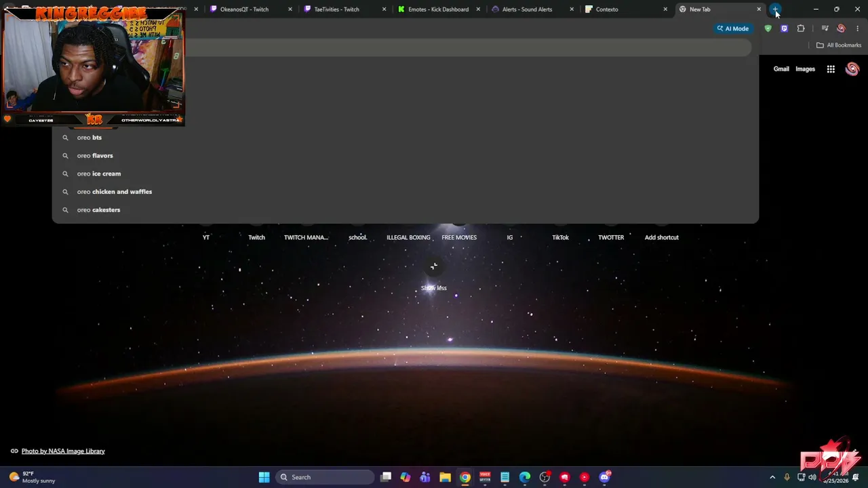Open a new tab with the plus button

(x=776, y=9)
